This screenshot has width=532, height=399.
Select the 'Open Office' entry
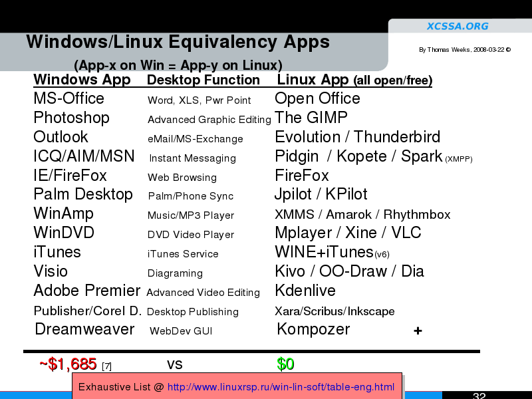[317, 98]
